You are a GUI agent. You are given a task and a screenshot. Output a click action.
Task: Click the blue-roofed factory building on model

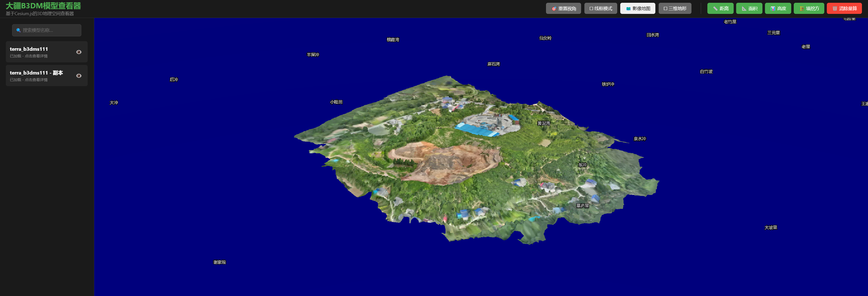click(x=476, y=130)
